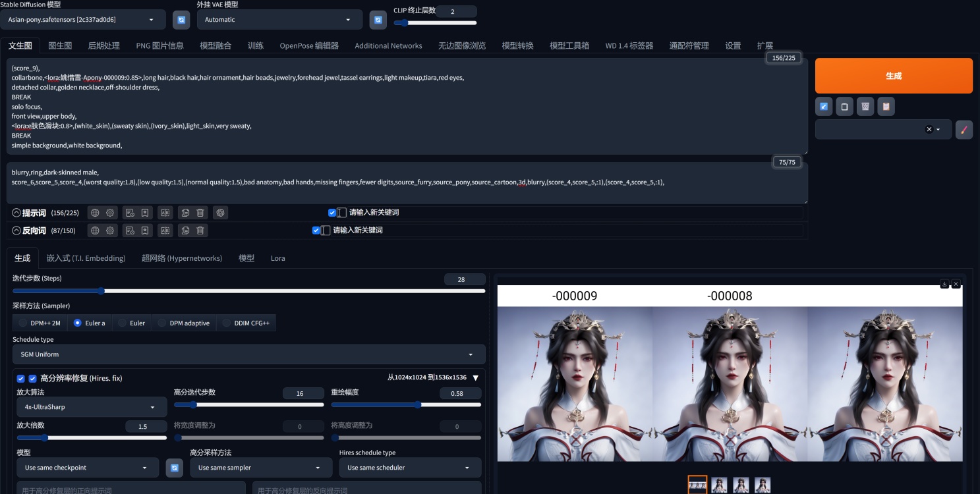The image size is (980, 494).
Task: Click the paintbrush edit-styles icon
Action: 964,130
